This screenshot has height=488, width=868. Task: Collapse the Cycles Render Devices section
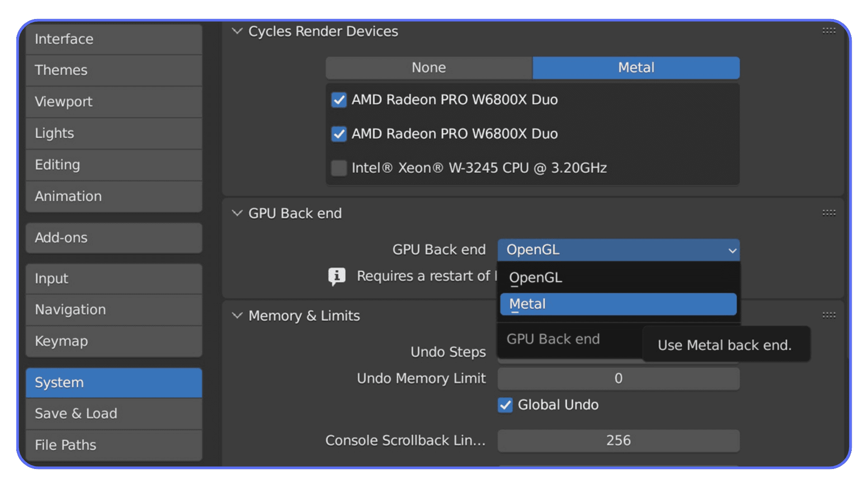[237, 31]
